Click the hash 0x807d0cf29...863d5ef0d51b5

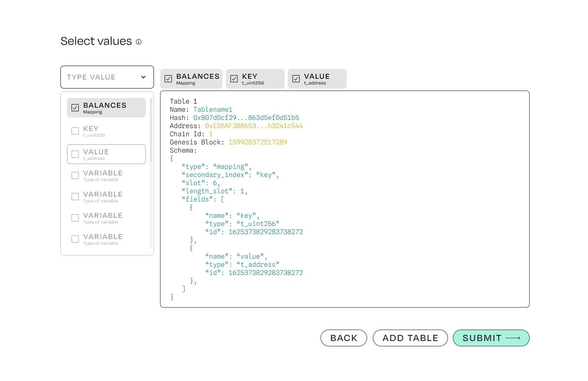click(246, 117)
